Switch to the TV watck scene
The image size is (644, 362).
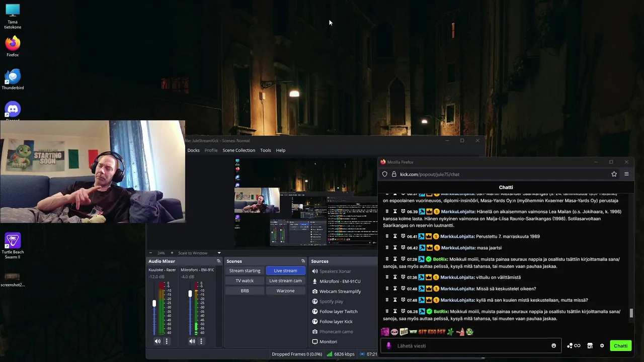tap(245, 281)
